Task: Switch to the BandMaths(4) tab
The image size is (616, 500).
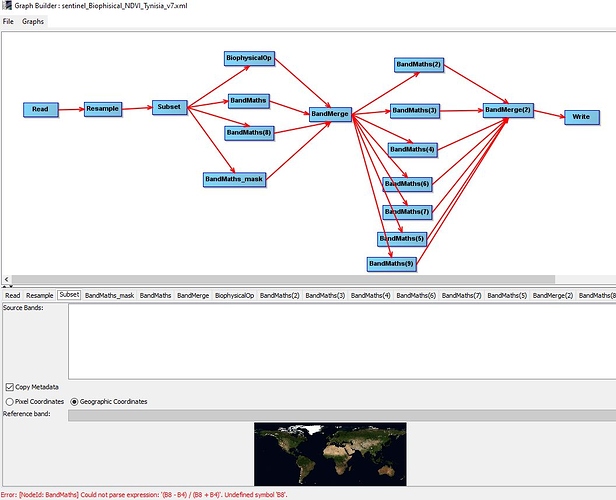Action: (x=371, y=295)
